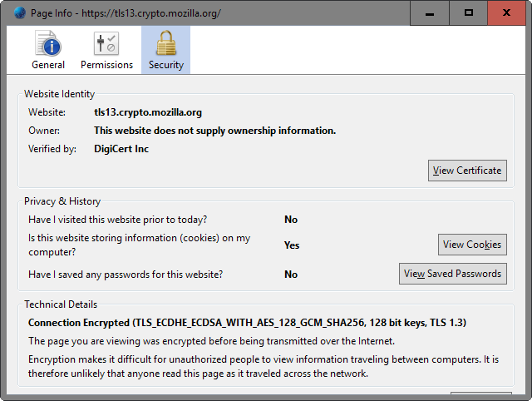Click the 'Website:' label
The width and height of the screenshot is (532, 401).
click(x=47, y=112)
